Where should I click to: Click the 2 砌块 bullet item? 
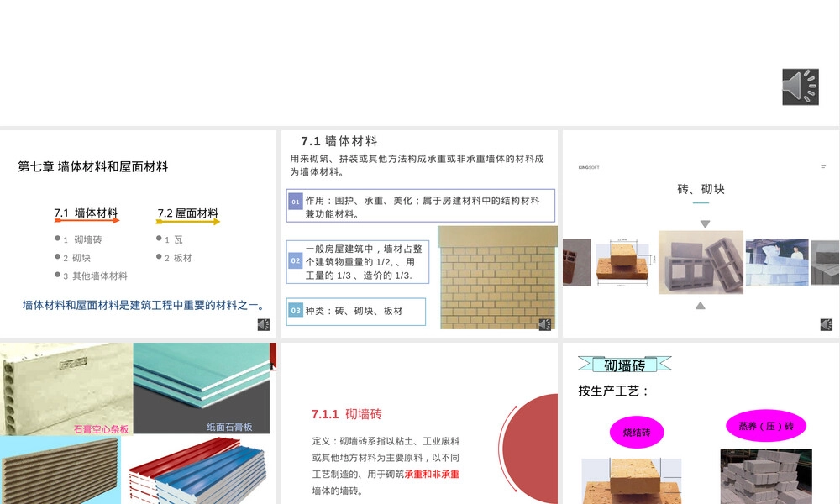[x=73, y=258]
